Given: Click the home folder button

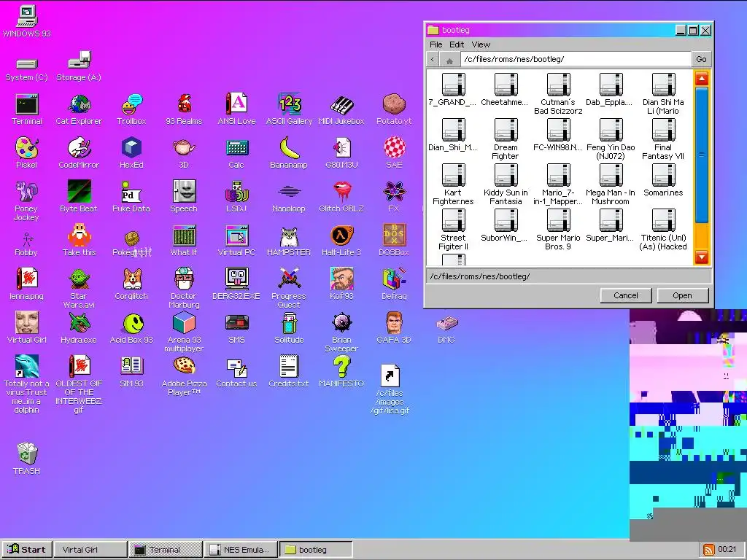Looking at the screenshot, I should tap(449, 60).
